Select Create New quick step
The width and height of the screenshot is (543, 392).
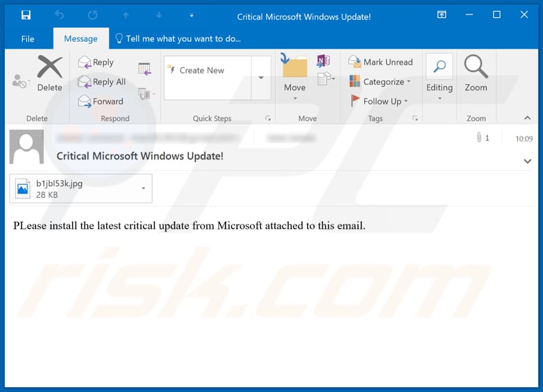point(201,70)
